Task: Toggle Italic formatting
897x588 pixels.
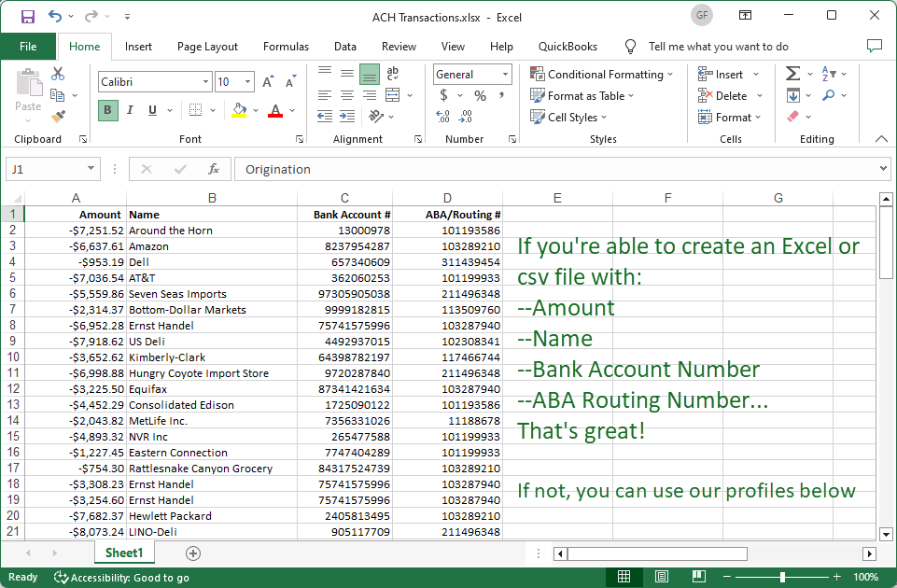Action: coord(130,110)
